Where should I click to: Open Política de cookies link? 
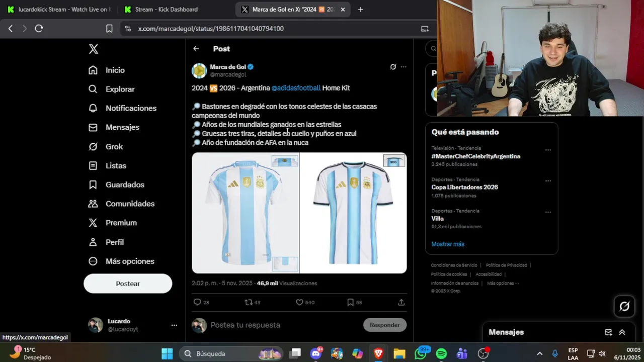point(449,274)
